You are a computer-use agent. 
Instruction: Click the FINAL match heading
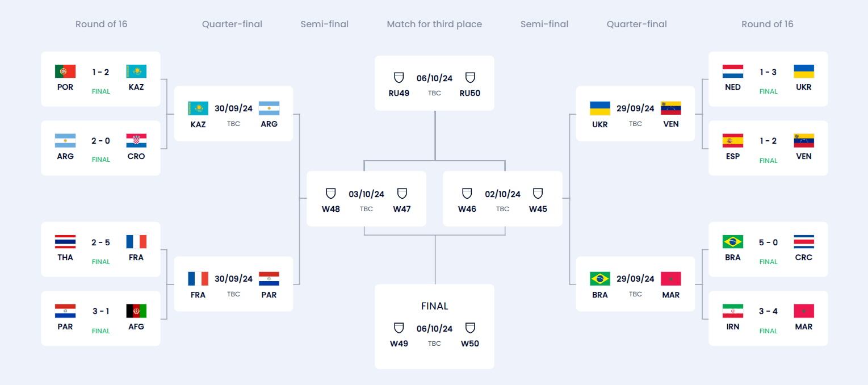(x=434, y=306)
